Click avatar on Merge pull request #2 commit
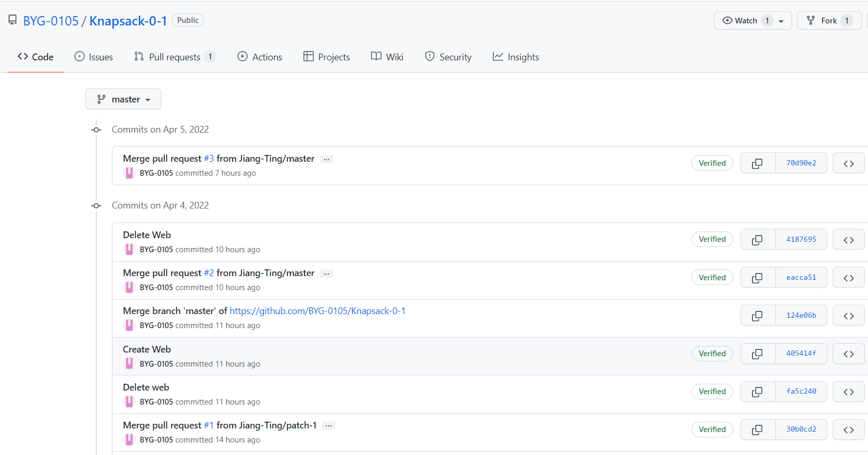Viewport: 868px width, 455px height. pos(129,288)
